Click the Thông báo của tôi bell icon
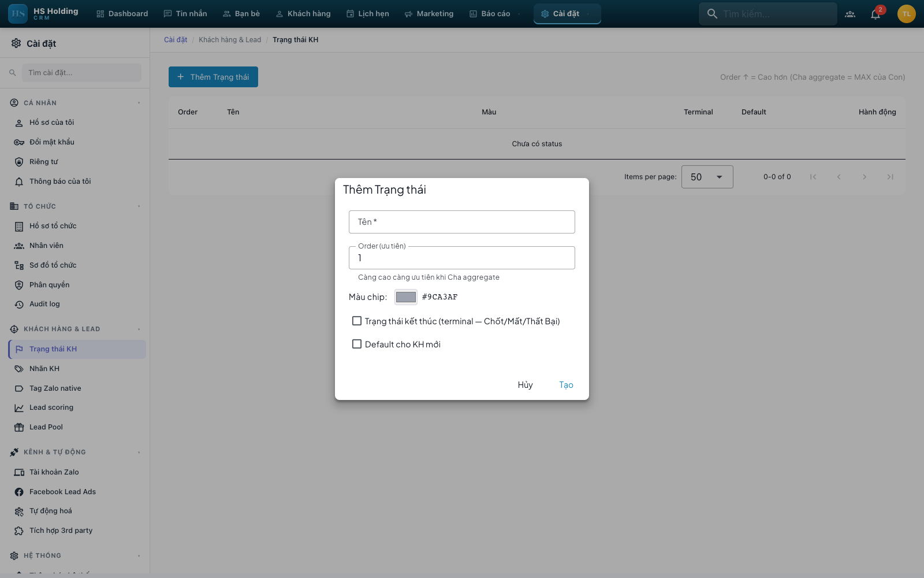 click(19, 181)
